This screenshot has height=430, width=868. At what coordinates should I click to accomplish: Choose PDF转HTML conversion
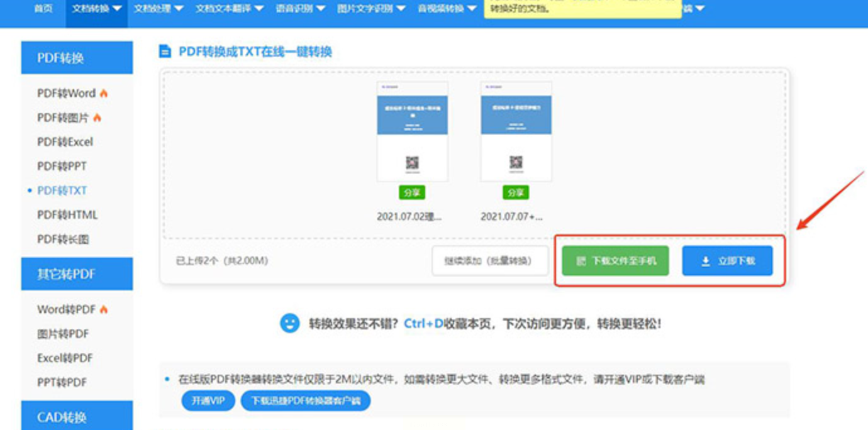pos(67,215)
